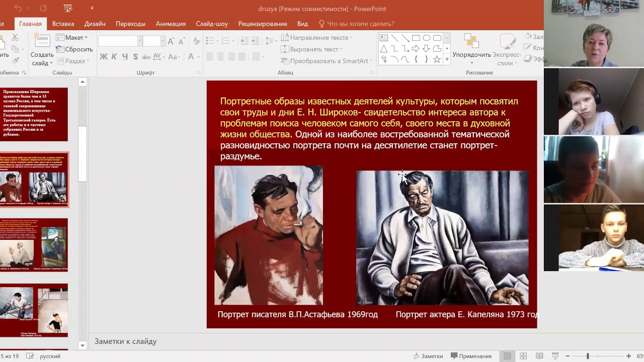Image resolution: width=644 pixels, height=362 pixels.
Task: Click the Format Painter brush icon
Action: 15,60
